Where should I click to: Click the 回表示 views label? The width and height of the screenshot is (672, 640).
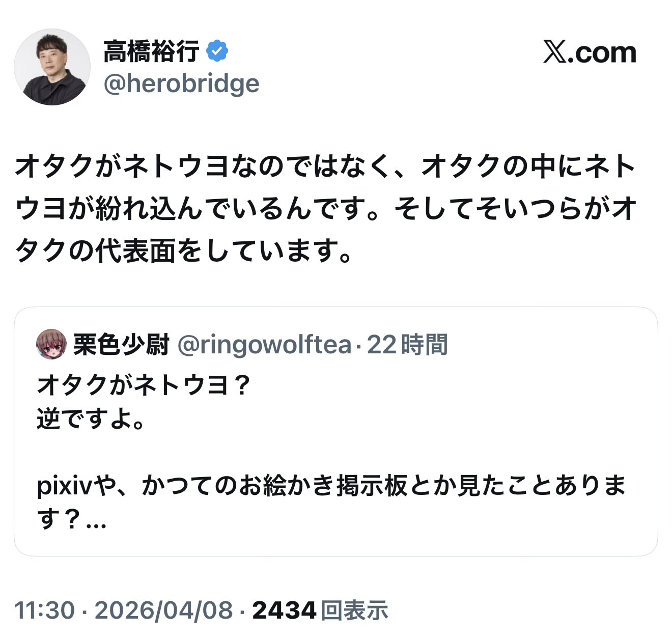point(354,610)
